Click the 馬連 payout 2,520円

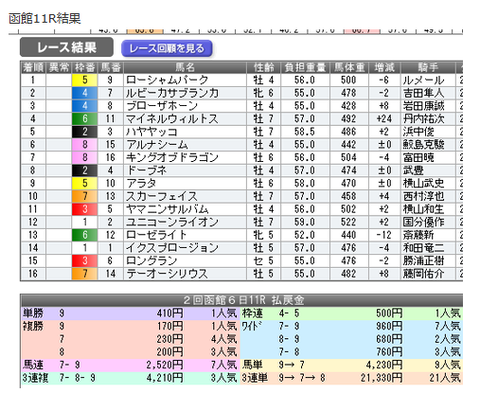165,365
